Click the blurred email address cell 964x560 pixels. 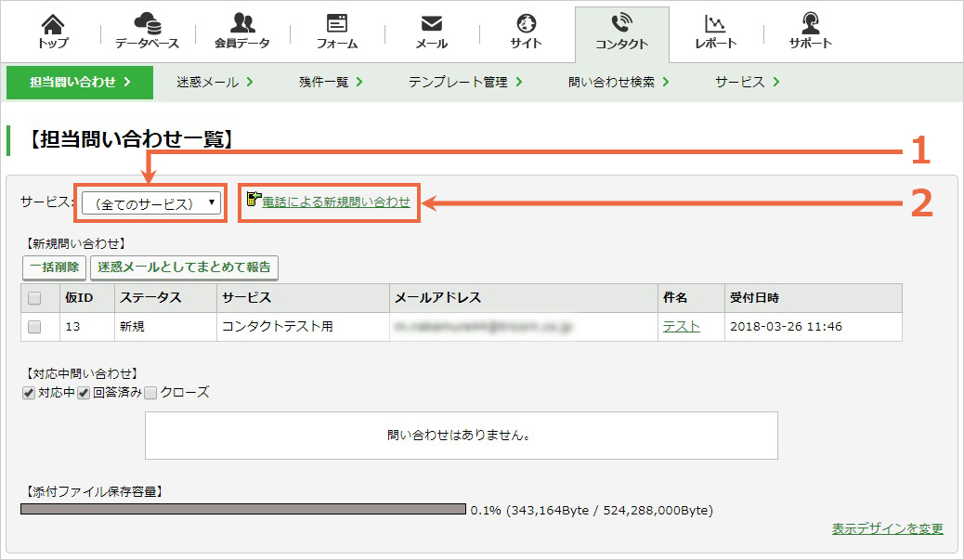tap(523, 327)
